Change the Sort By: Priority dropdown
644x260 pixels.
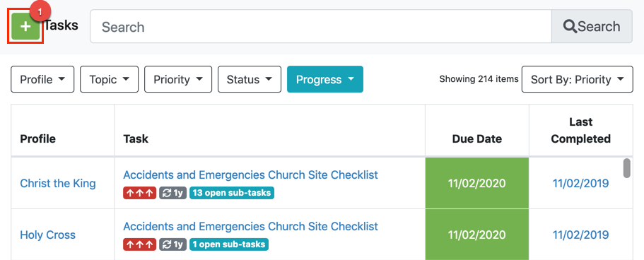click(x=577, y=79)
